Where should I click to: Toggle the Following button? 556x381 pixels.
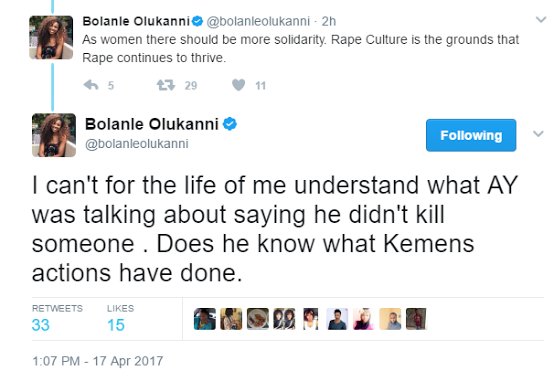click(x=471, y=135)
